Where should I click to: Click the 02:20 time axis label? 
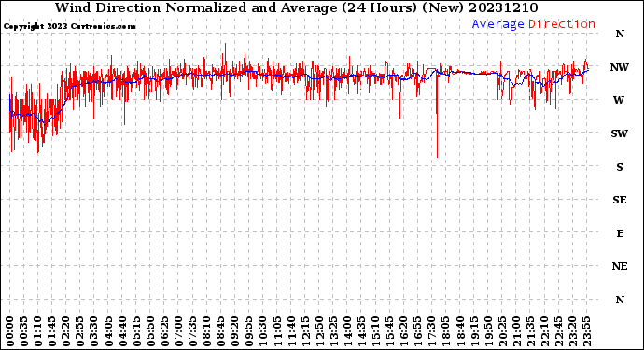pos(66,331)
